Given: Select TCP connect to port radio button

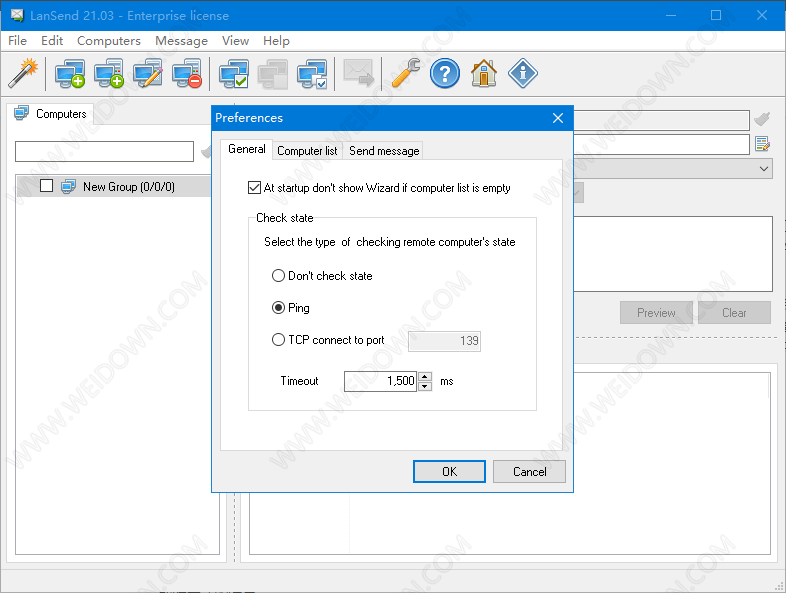Looking at the screenshot, I should 278,340.
